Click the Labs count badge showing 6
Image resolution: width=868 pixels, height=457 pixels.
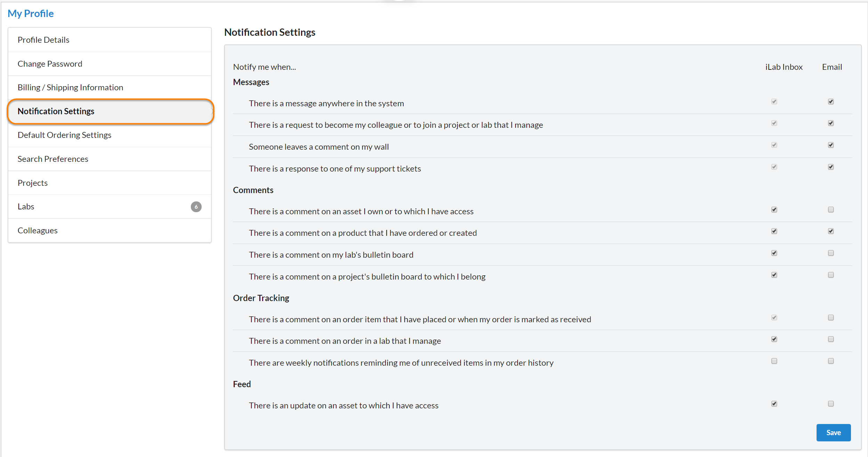196,207
